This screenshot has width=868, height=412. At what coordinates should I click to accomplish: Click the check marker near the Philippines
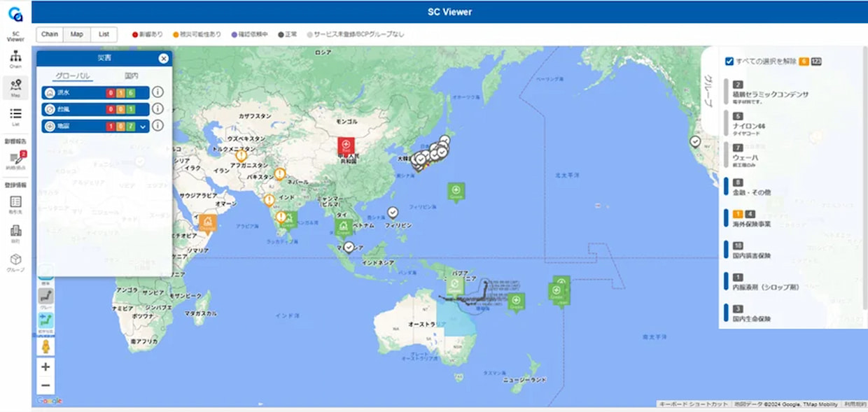[393, 212]
